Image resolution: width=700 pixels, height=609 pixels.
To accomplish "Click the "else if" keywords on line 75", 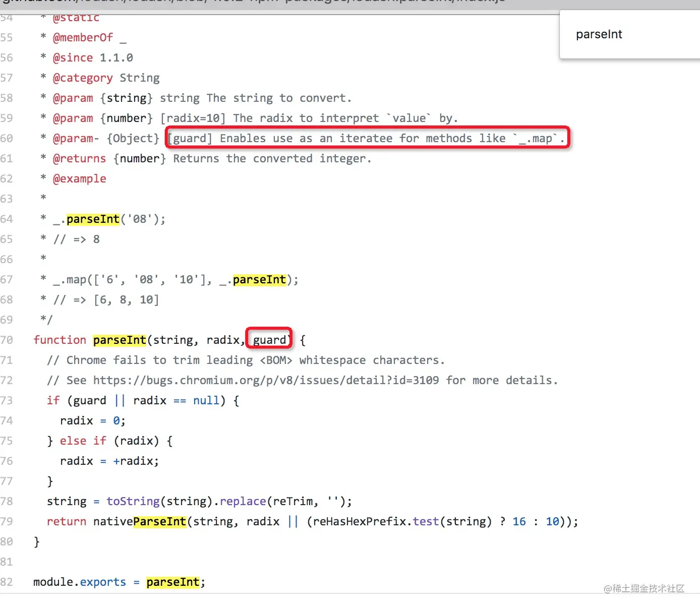I will pos(83,441).
